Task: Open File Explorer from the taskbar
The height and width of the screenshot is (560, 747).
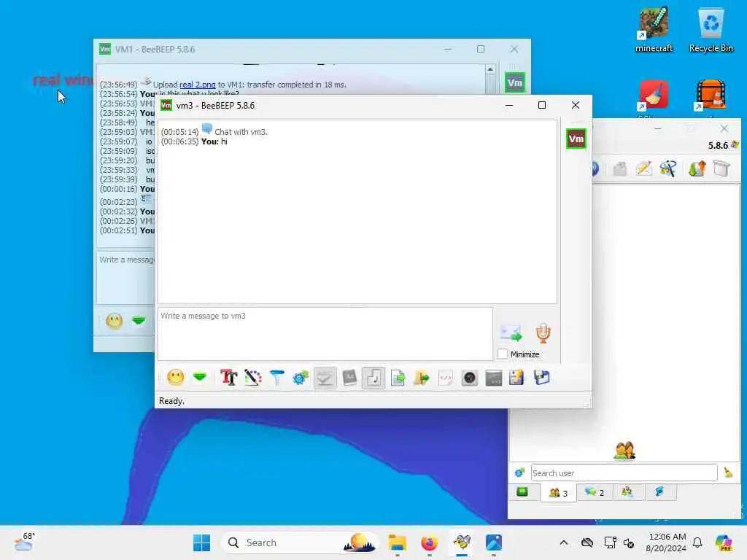Action: (397, 542)
